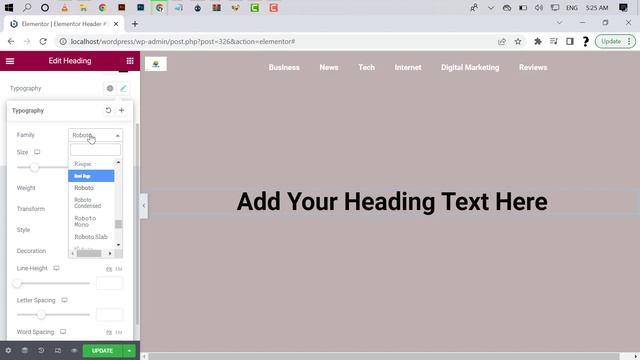Image resolution: width=640 pixels, height=360 pixels.
Task: Open the Digital Marketing menu item
Action: (470, 67)
